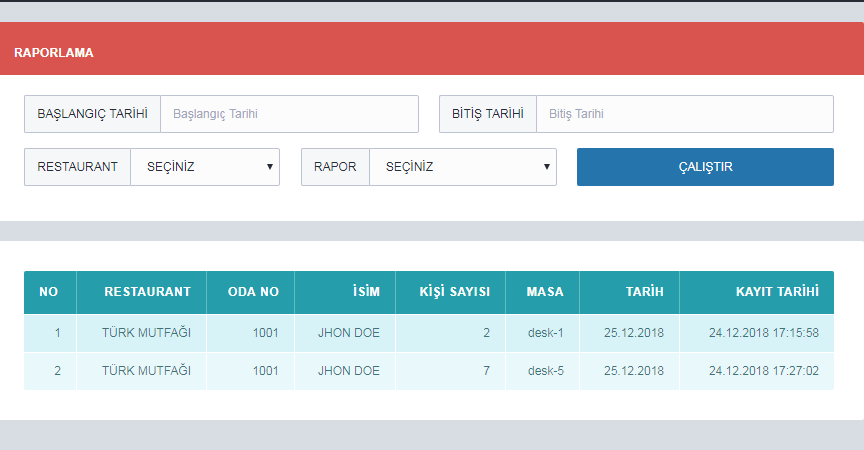864x450 pixels.
Task: Click the RAPOR label beside dropdown
Action: (335, 167)
